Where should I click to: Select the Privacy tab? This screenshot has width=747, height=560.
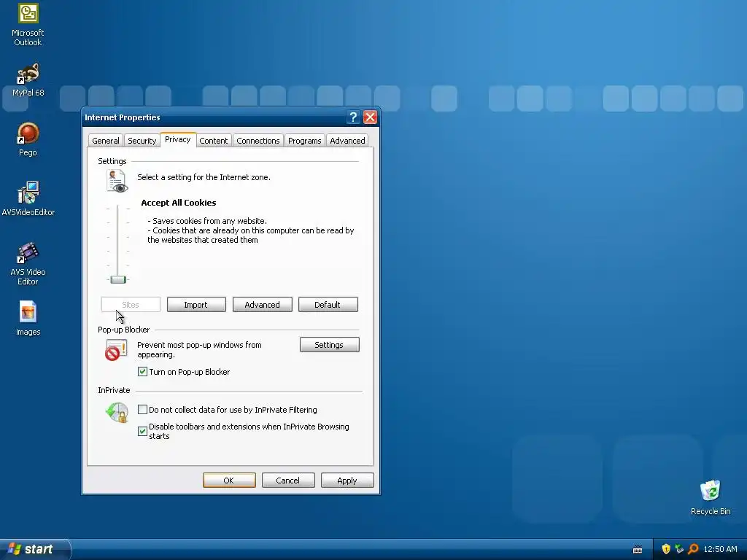click(x=178, y=139)
